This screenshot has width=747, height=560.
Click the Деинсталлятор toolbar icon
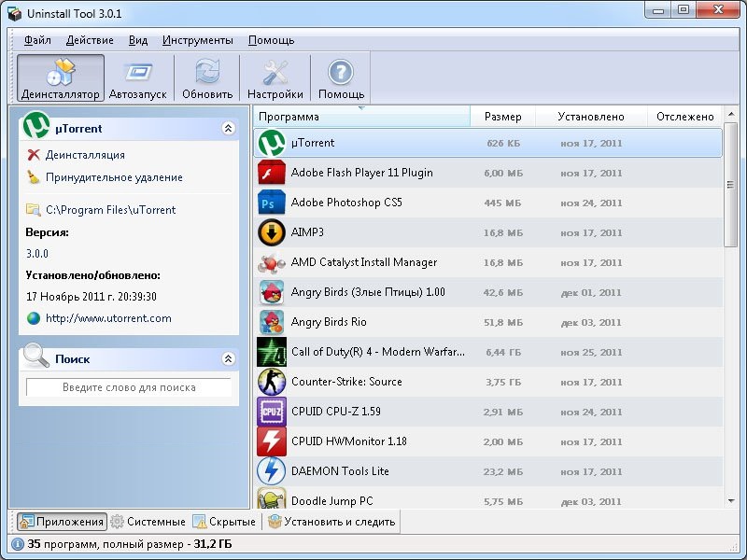tap(61, 78)
